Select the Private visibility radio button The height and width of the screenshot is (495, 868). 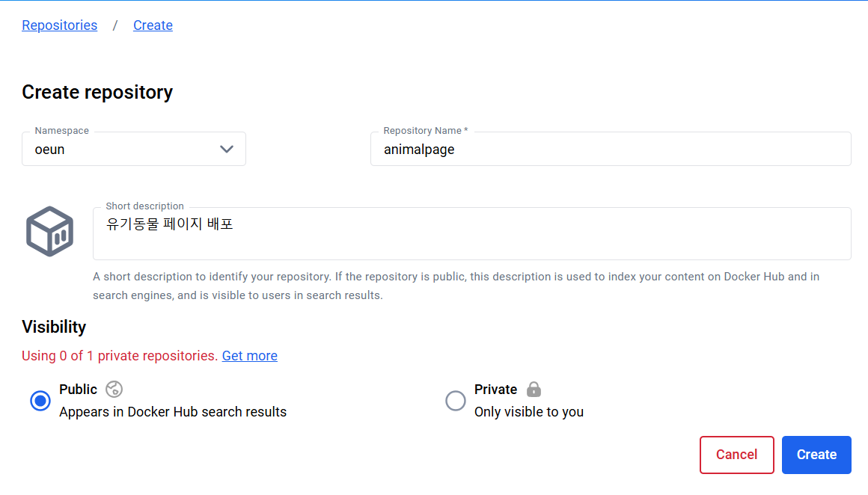(456, 401)
